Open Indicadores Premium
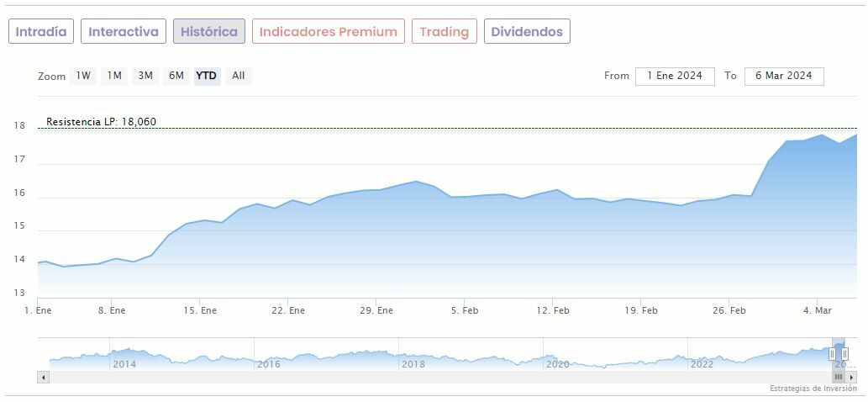Screen dimensions: 868x402 (x=328, y=31)
